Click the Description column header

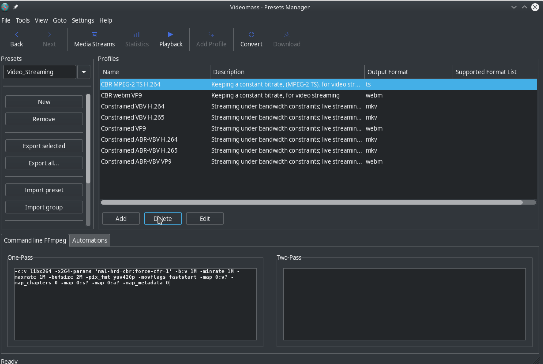point(287,72)
